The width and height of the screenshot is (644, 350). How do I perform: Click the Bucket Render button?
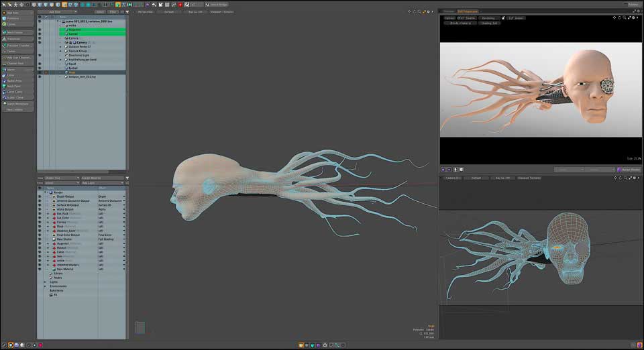629,170
